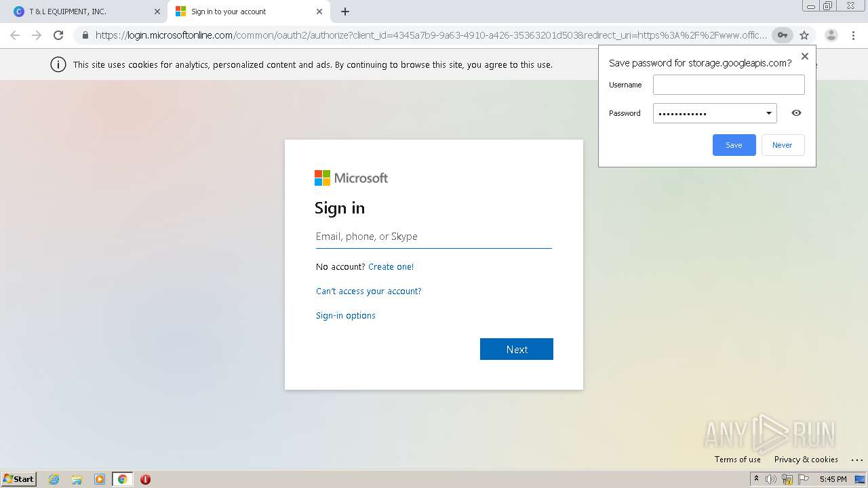Show password with the eye icon
Viewport: 868px width, 488px height.
(796, 113)
